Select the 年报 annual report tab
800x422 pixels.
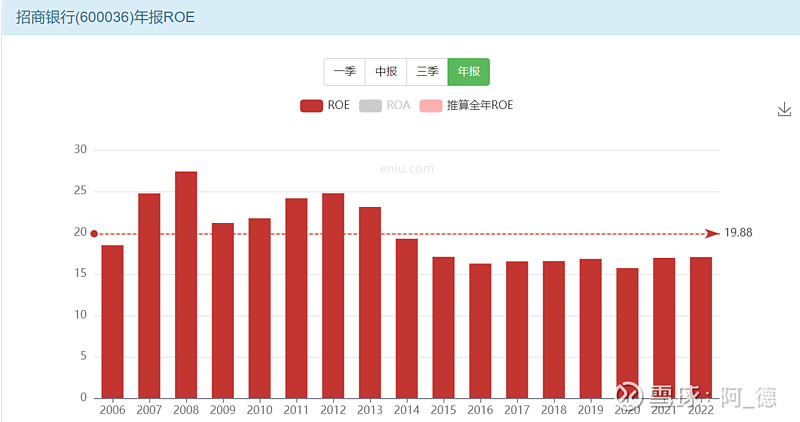[468, 71]
